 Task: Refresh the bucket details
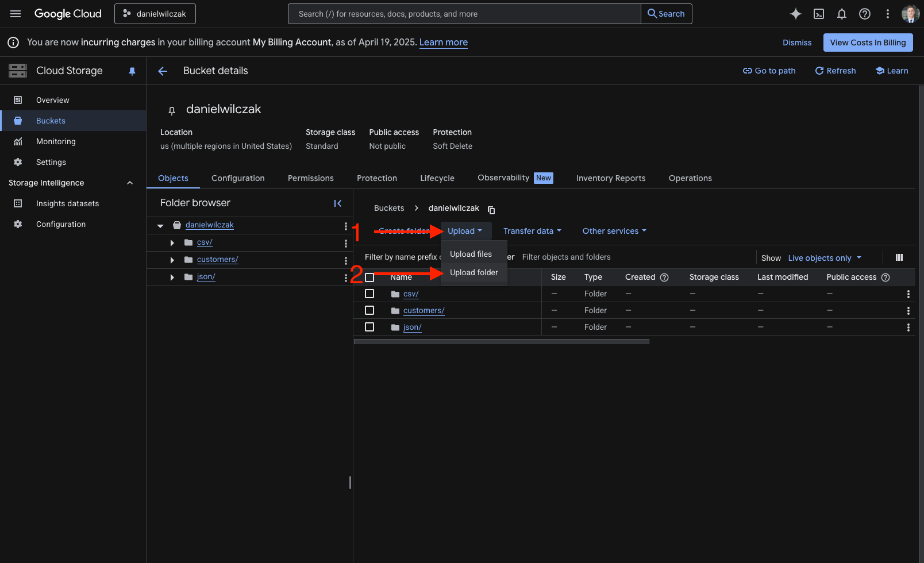(836, 71)
